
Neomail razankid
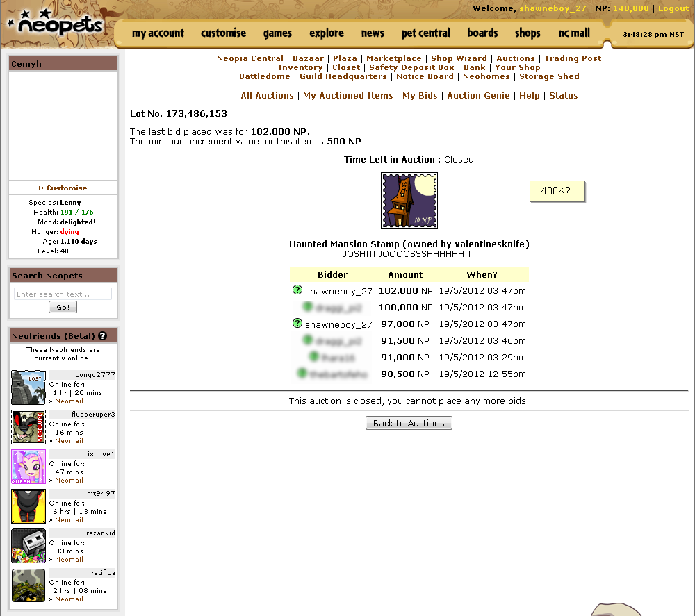tap(69, 559)
